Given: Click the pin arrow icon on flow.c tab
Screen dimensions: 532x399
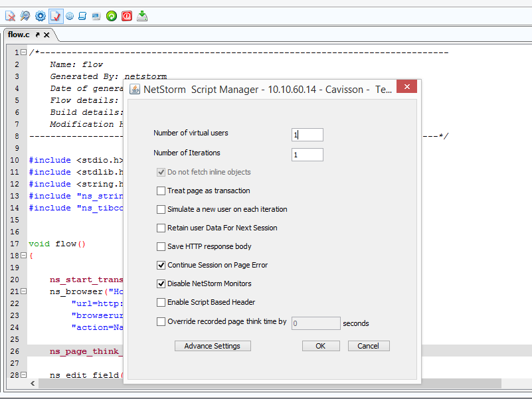Looking at the screenshot, I should click(x=38, y=35).
